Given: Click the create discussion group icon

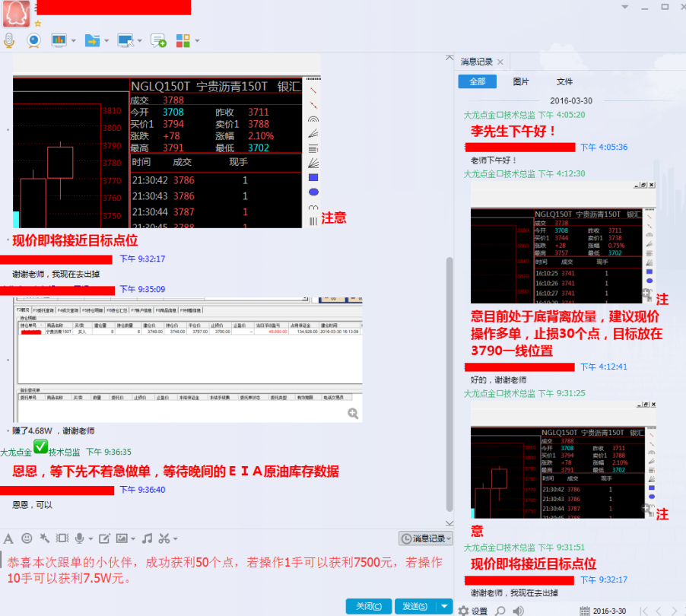Looking at the screenshot, I should point(158,40).
